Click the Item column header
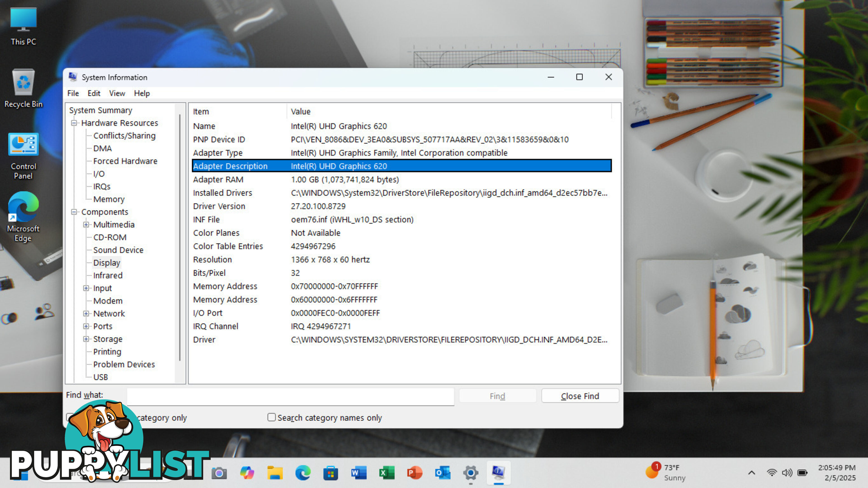Image resolution: width=868 pixels, height=488 pixels. pos(238,112)
